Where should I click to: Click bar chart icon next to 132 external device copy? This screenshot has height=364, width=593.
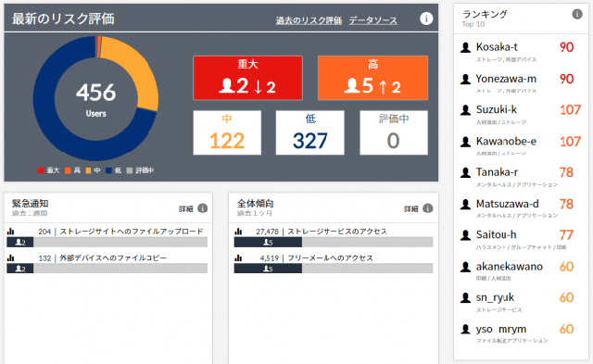(10, 257)
